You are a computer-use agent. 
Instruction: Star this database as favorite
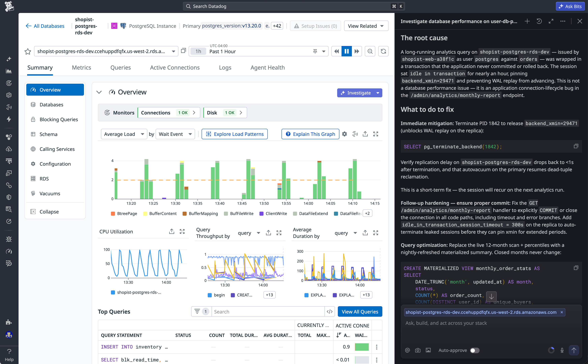28,51
